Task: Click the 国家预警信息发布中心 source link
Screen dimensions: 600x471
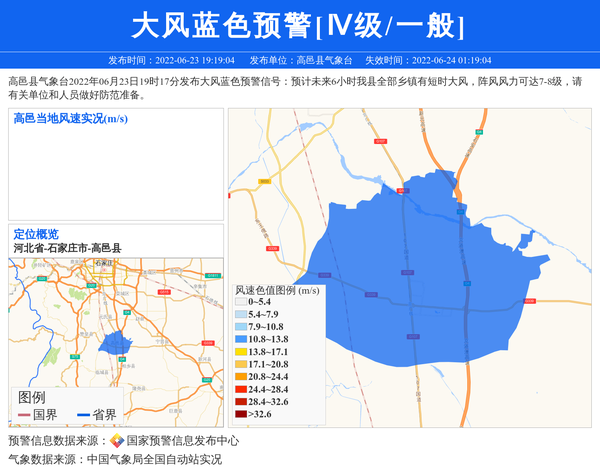Action: (182, 441)
